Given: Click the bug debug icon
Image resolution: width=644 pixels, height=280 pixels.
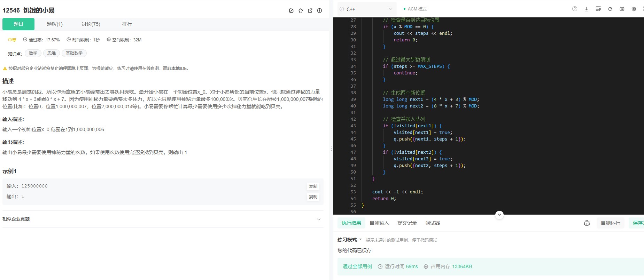Looking at the screenshot, I should click(x=587, y=223).
